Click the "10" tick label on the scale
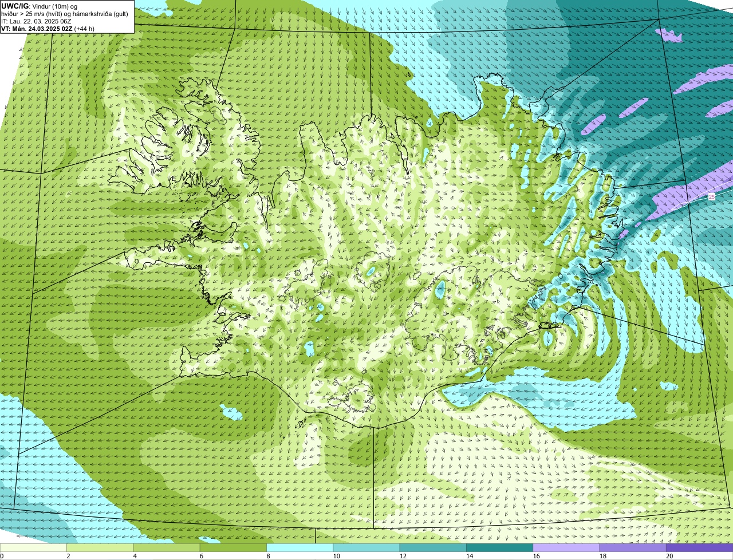The height and width of the screenshot is (560, 733). pos(336,556)
